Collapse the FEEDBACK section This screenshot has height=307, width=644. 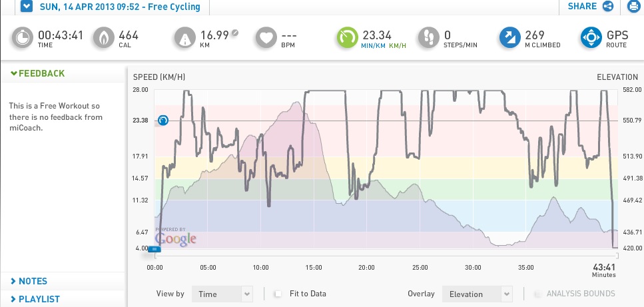(x=38, y=73)
